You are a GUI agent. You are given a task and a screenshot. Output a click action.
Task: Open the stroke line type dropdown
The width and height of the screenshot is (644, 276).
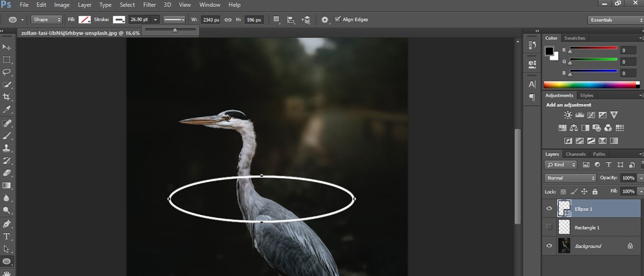coord(174,20)
